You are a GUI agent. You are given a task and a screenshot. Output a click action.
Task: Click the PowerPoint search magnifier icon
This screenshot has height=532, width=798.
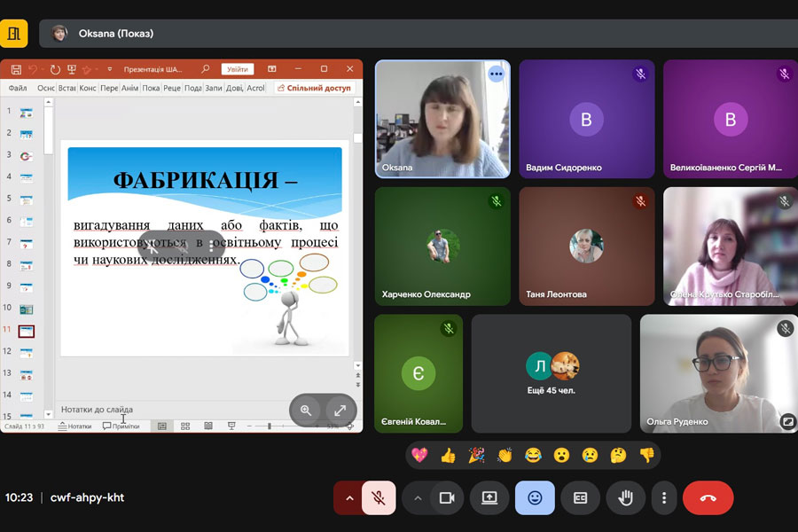point(205,69)
